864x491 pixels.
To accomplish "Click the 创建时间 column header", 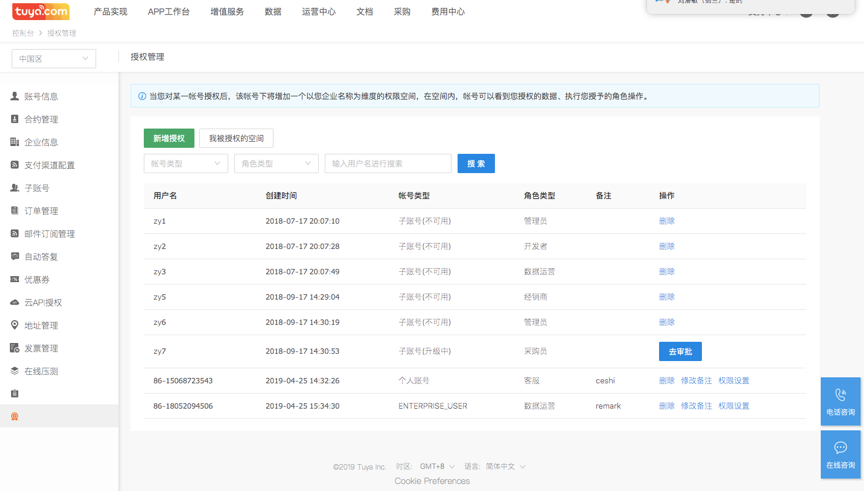I will [x=281, y=196].
